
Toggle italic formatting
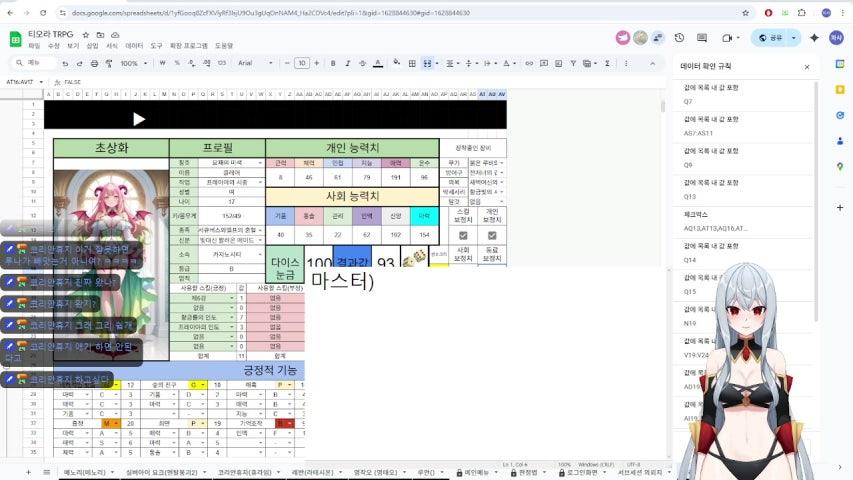[348, 64]
